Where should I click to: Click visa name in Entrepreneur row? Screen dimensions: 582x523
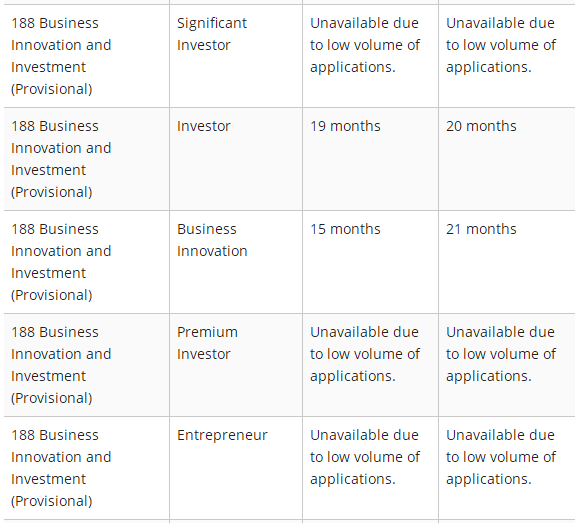click(61, 468)
